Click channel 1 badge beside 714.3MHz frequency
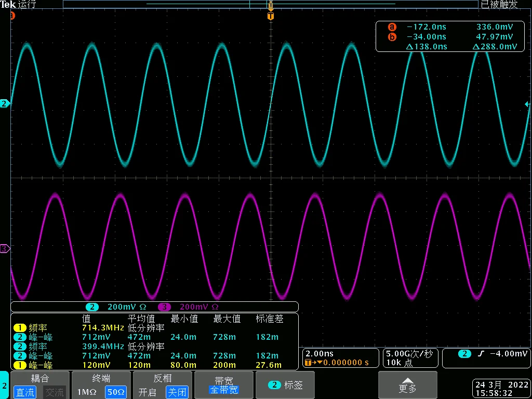The image size is (532, 399). (20, 328)
